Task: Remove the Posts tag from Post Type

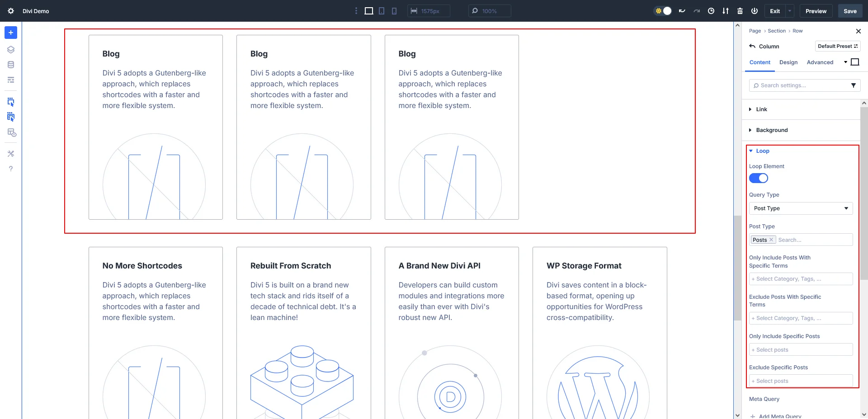Action: (x=771, y=240)
